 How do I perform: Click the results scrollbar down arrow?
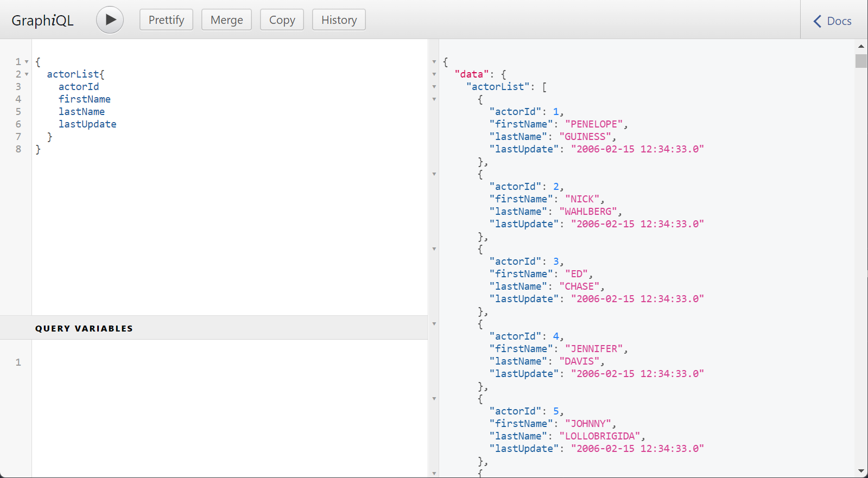(861, 471)
